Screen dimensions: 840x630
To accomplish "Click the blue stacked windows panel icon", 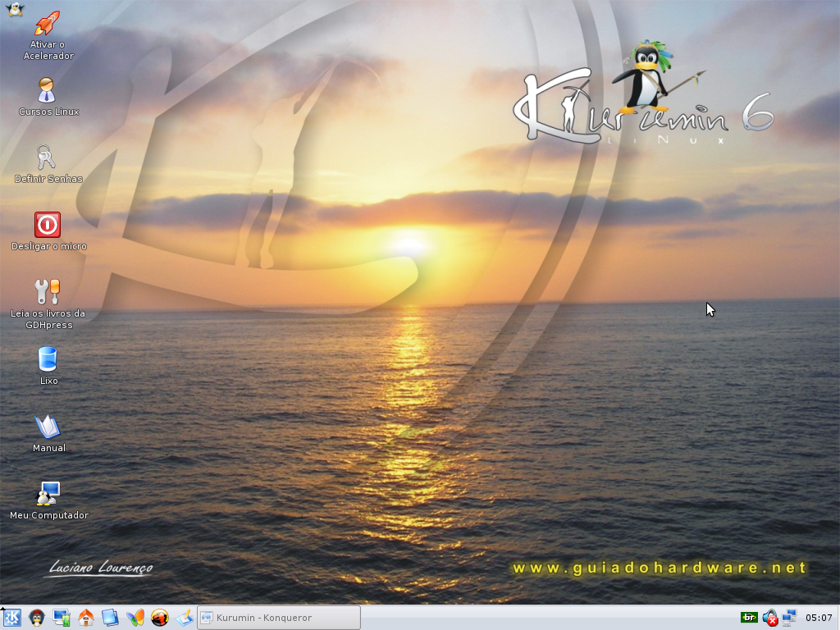I will click(x=111, y=619).
